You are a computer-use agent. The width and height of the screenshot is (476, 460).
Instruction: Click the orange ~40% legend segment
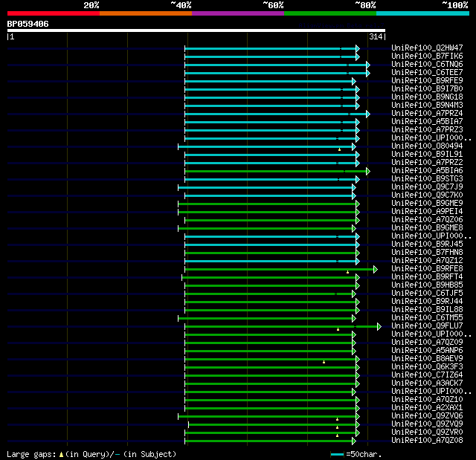click(x=145, y=13)
